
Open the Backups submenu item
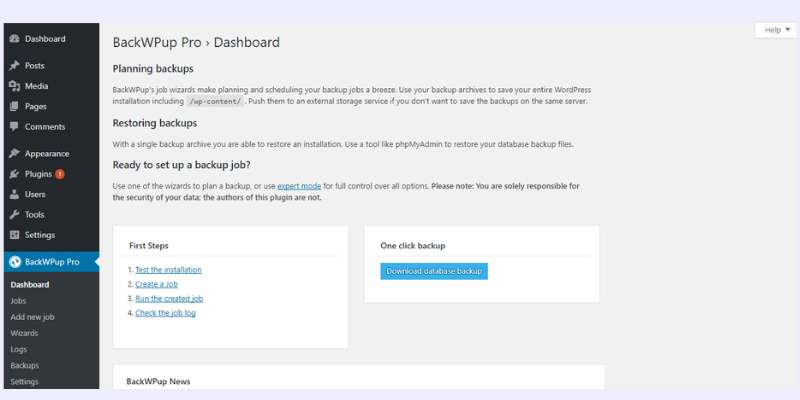24,365
